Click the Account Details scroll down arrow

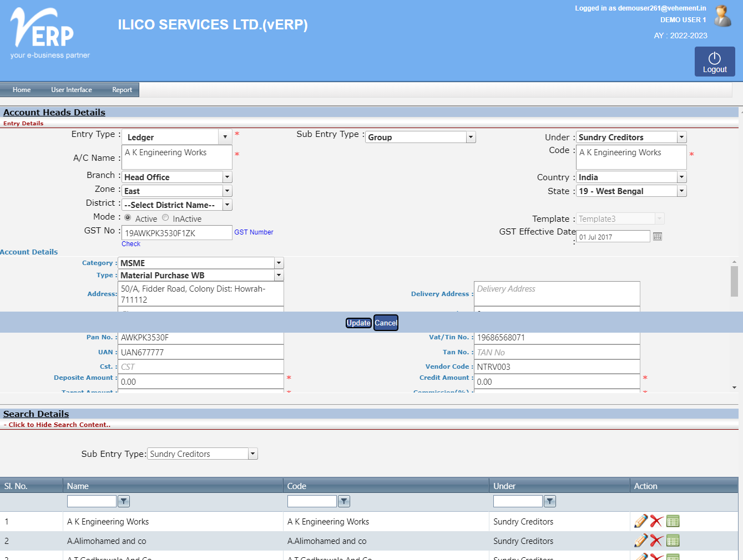coord(734,388)
